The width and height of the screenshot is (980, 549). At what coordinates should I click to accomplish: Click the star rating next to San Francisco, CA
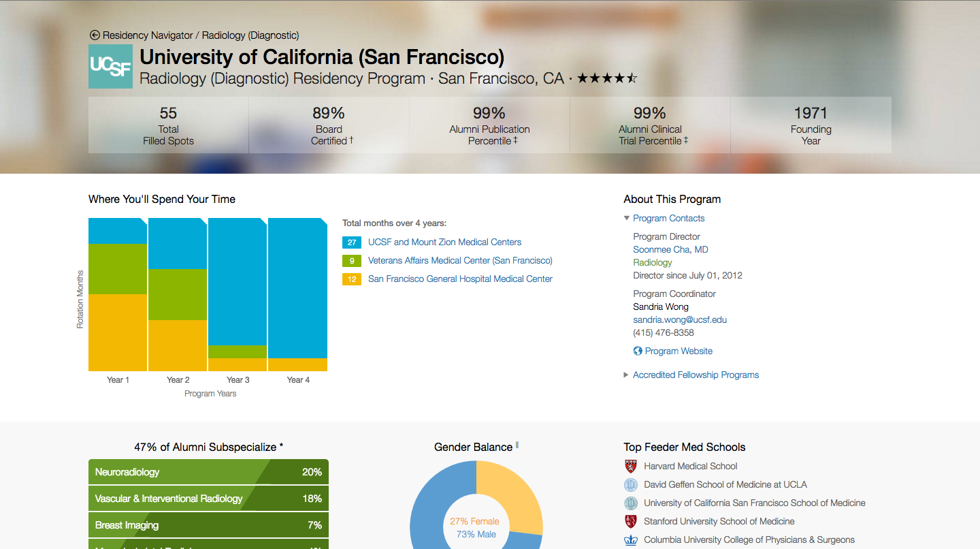point(607,78)
